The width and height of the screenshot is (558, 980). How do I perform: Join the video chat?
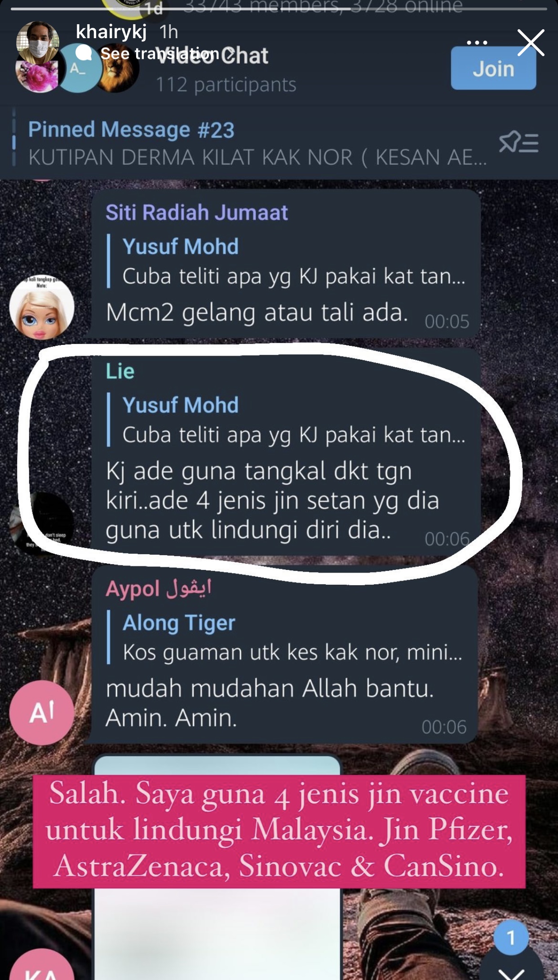pyautogui.click(x=493, y=68)
